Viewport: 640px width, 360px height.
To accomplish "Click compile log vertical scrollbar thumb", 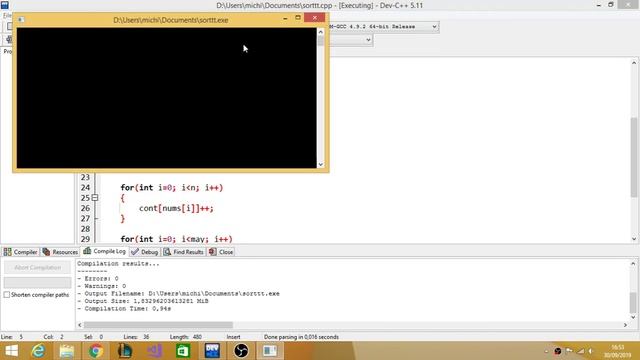I will click(633, 302).
